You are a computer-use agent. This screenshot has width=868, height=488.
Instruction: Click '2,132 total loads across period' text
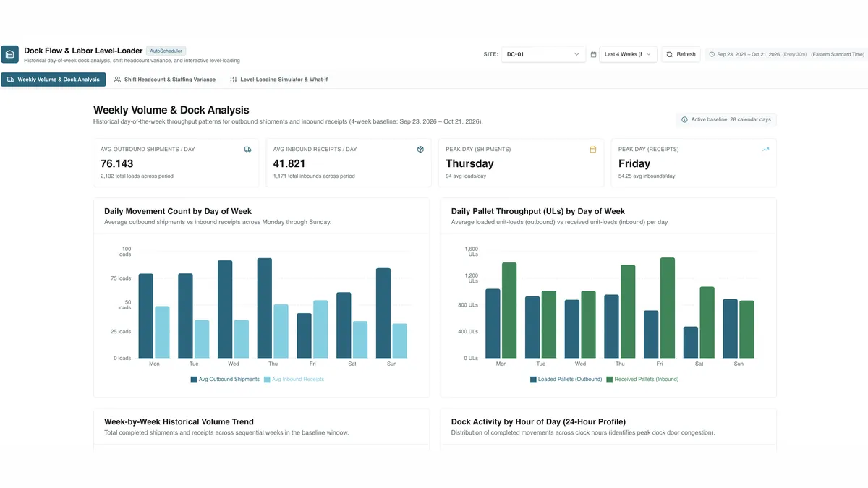pyautogui.click(x=137, y=176)
